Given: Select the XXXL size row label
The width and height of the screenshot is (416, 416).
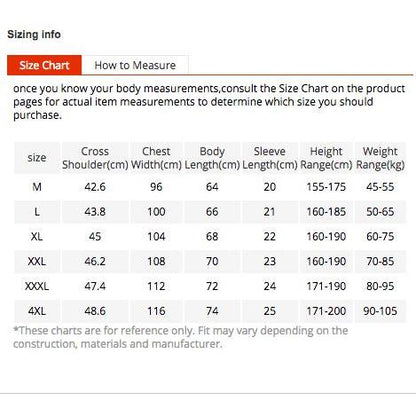Looking at the screenshot, I should click(x=37, y=286).
